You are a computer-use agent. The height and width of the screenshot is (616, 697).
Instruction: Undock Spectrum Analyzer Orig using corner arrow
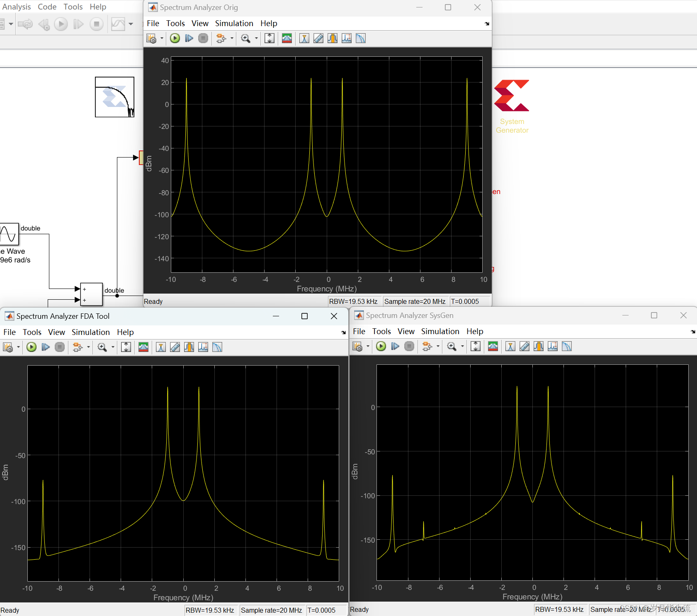click(x=487, y=24)
